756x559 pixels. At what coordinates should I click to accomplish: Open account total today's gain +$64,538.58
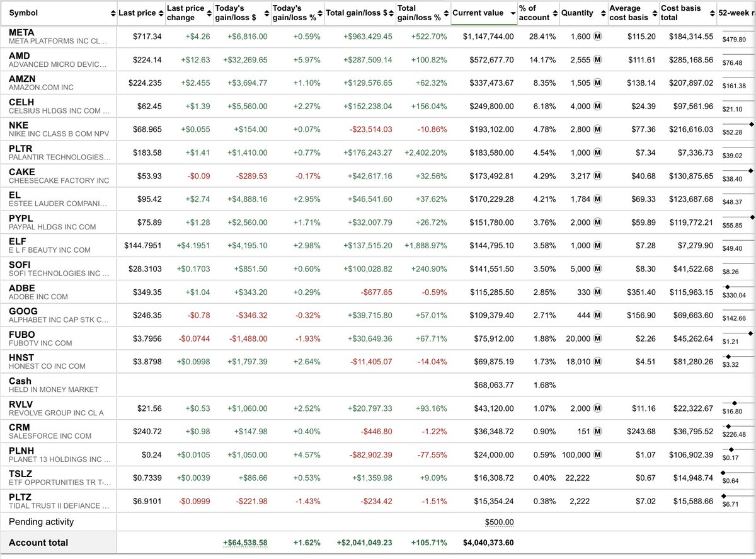pyautogui.click(x=245, y=543)
